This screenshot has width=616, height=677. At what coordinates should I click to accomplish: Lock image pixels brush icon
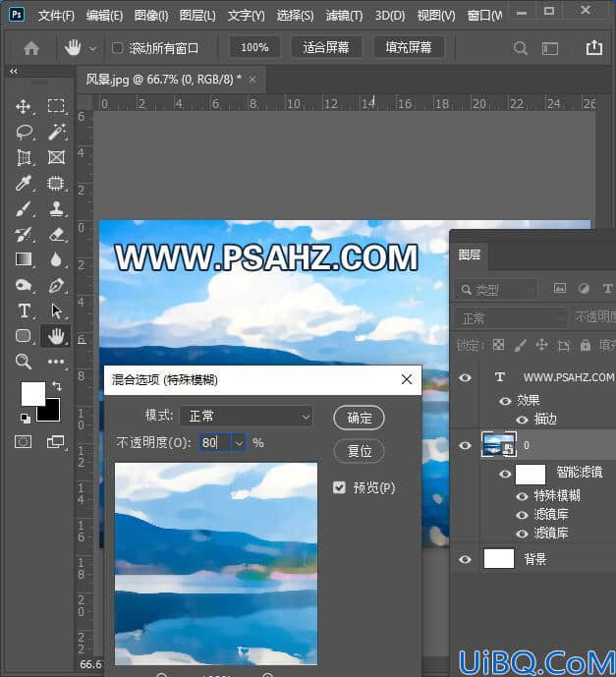(520, 345)
